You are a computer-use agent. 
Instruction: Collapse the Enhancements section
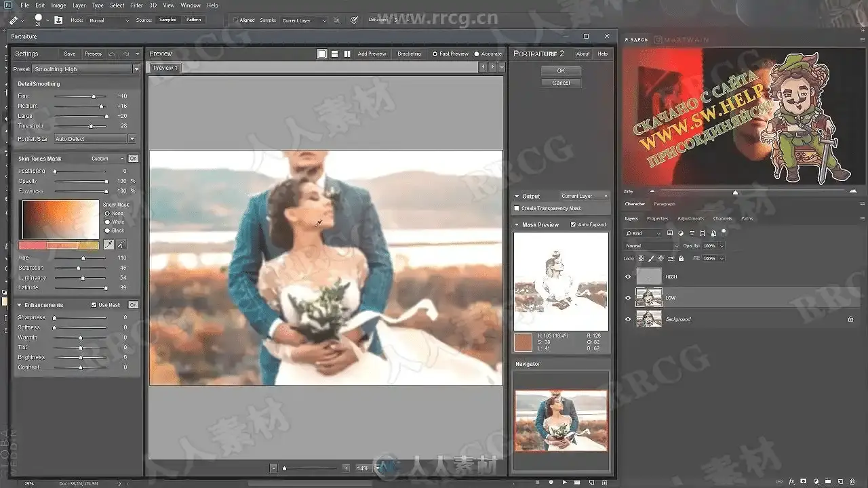coord(19,305)
